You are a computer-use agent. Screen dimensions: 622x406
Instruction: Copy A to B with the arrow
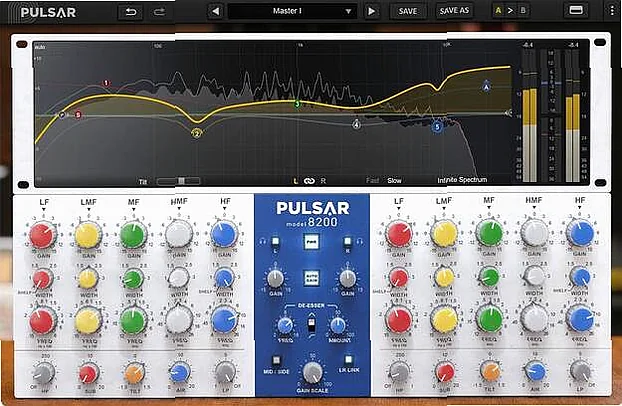(511, 10)
